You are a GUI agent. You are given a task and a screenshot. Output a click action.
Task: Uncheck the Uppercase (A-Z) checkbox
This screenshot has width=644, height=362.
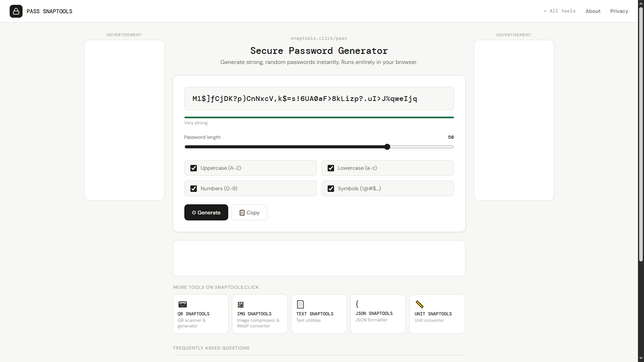194,168
